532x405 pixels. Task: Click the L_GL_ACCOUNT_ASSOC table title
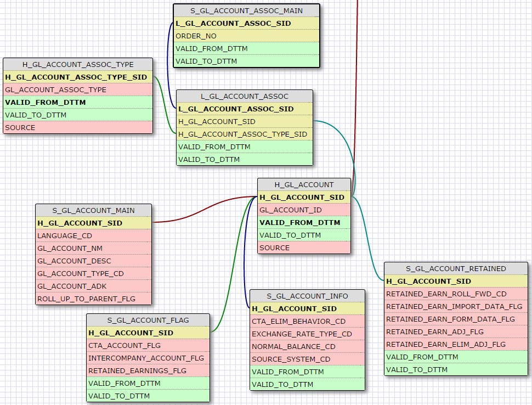pos(244,96)
